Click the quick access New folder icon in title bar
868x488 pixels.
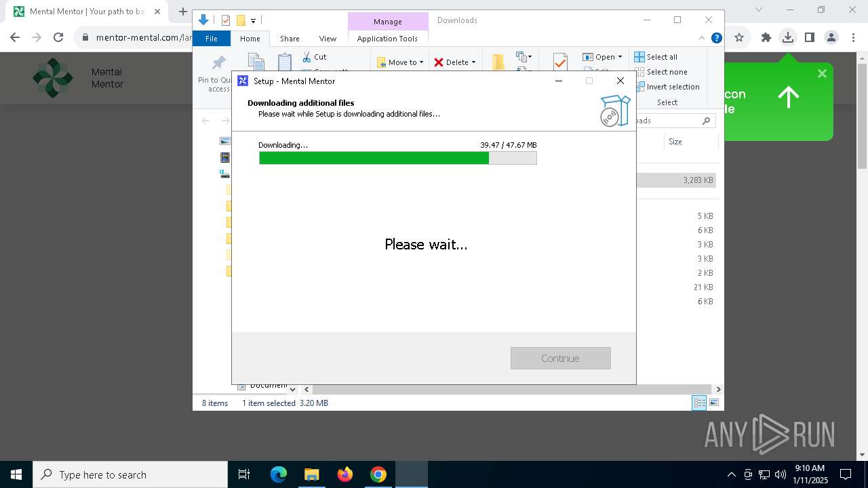[x=241, y=20]
